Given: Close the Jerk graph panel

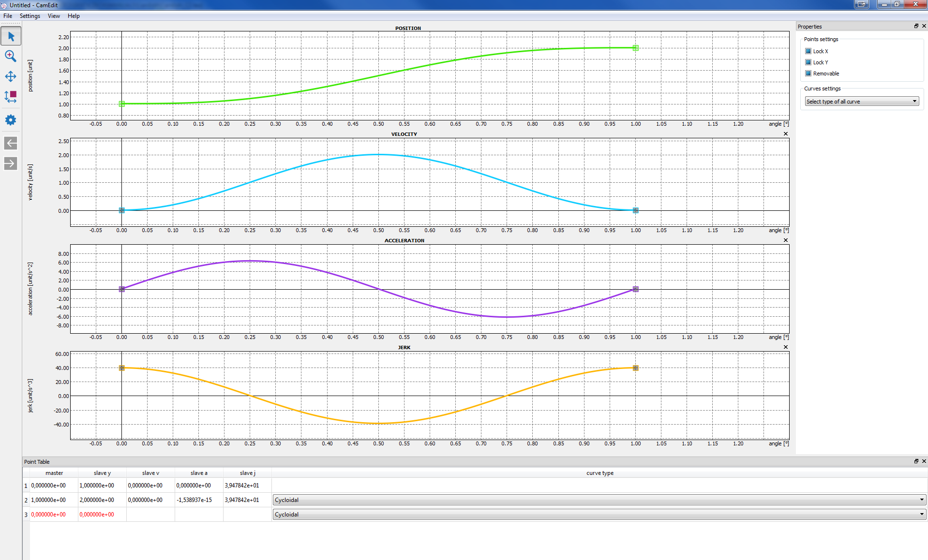Looking at the screenshot, I should point(785,347).
